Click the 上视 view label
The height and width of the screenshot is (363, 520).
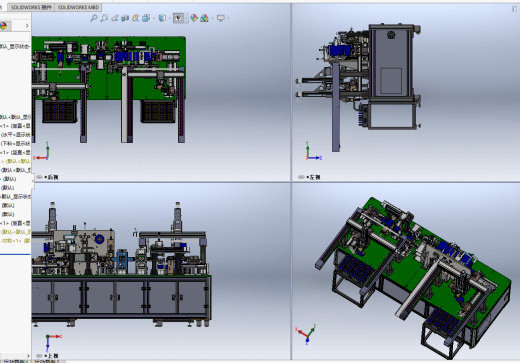pos(53,356)
